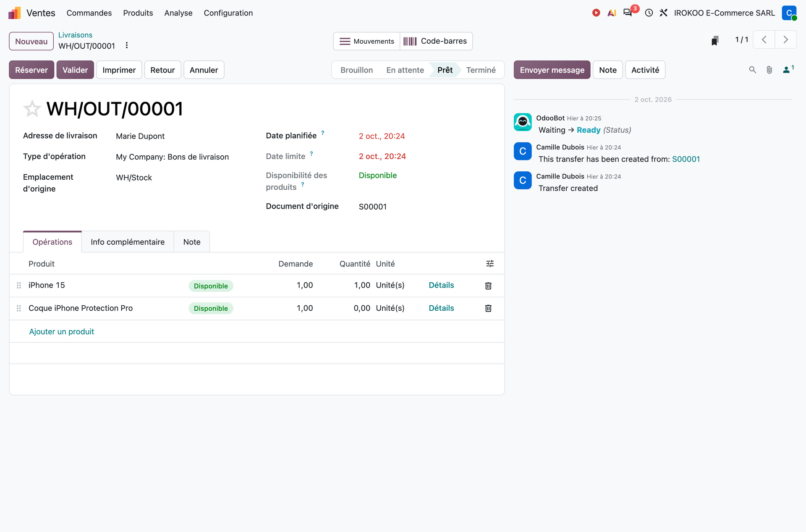Set status to Terminé in status bar

pos(481,70)
